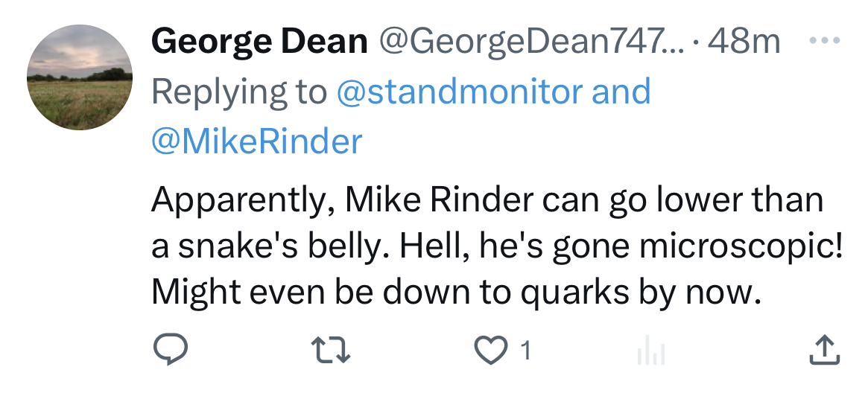Click the share upload arrow icon

825,350
